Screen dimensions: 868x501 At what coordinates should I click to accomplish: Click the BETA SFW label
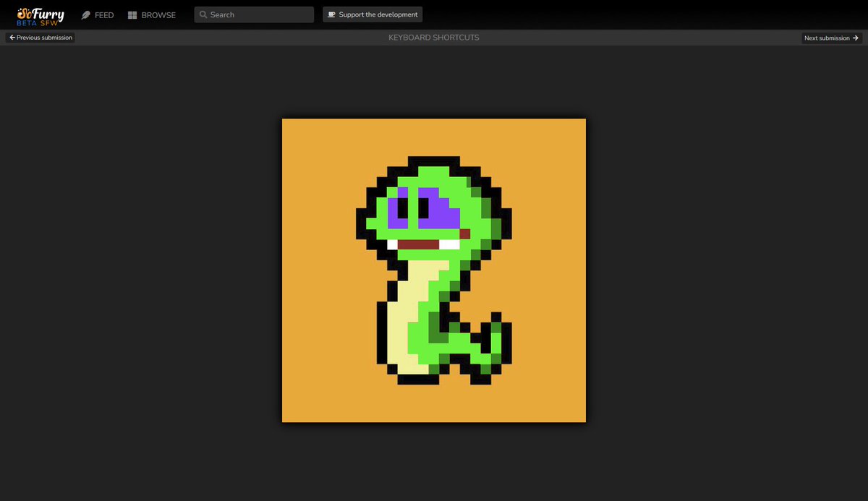(37, 23)
